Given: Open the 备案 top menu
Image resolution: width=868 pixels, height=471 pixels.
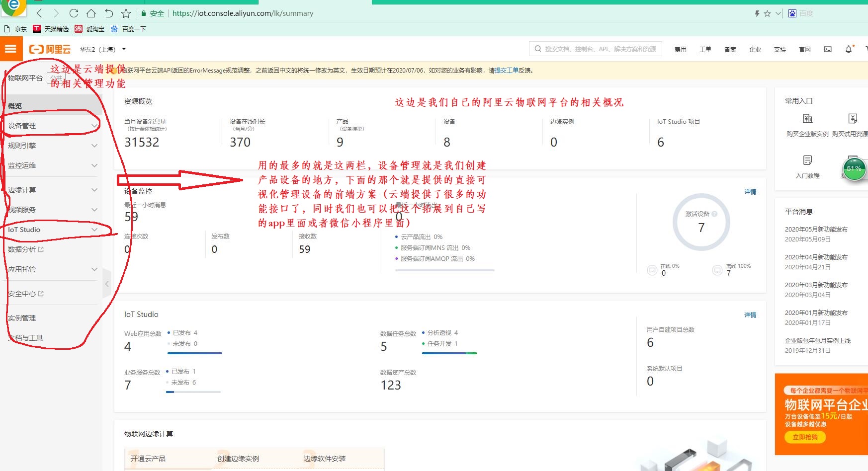Looking at the screenshot, I should tap(730, 49).
